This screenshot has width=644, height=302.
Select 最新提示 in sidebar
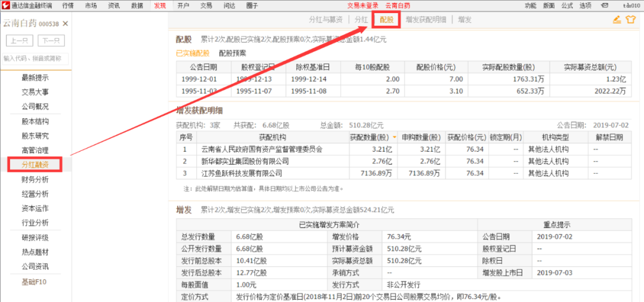click(x=35, y=78)
